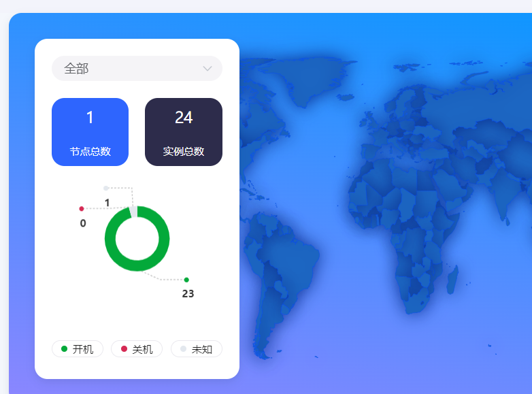
Task: Open the 全部 region dropdown
Action: tap(137, 69)
